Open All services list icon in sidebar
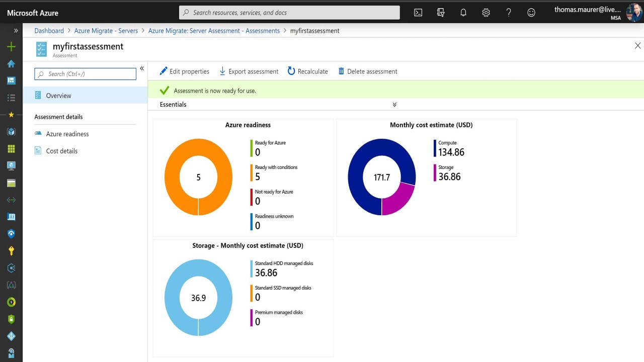The height and width of the screenshot is (362, 644). [11, 98]
